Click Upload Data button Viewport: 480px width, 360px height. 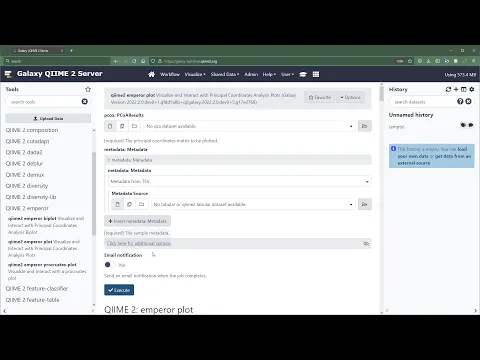click(48, 118)
